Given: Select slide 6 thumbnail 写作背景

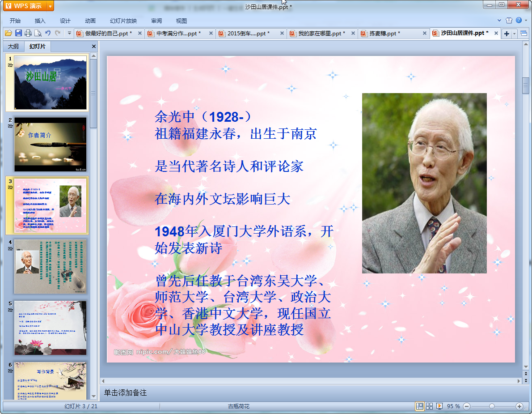Looking at the screenshot, I should [50, 381].
